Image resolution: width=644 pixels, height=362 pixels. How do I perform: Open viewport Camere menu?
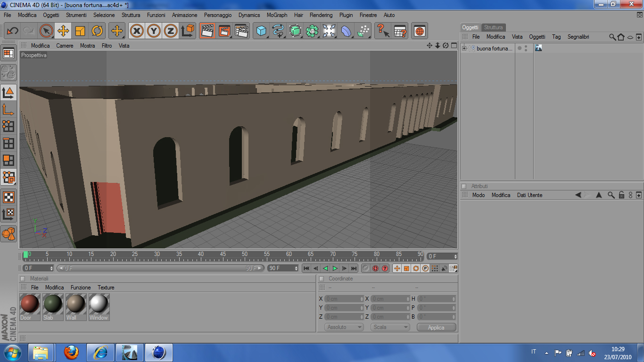point(65,46)
